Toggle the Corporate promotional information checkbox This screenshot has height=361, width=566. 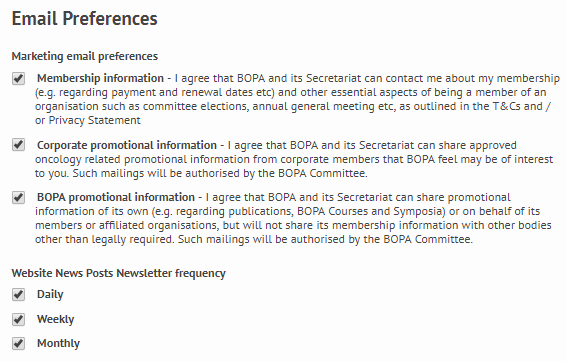tap(18, 145)
